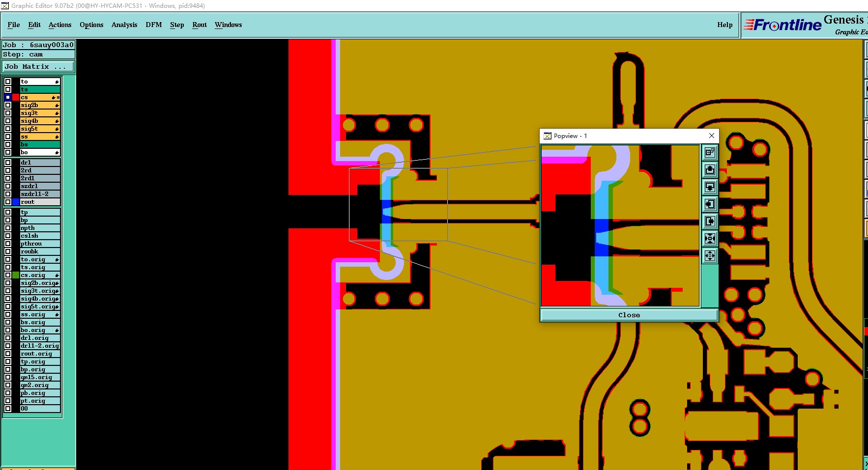Click the pan left icon in Popview
This screenshot has height=470, width=868.
710,204
